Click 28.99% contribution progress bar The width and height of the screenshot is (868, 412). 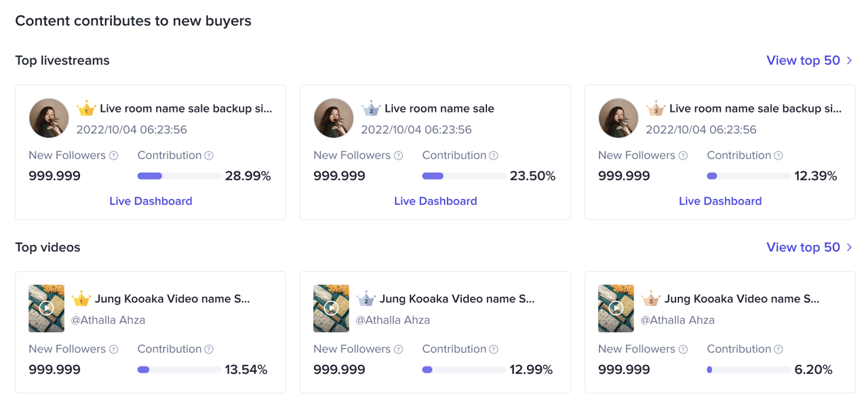178,176
